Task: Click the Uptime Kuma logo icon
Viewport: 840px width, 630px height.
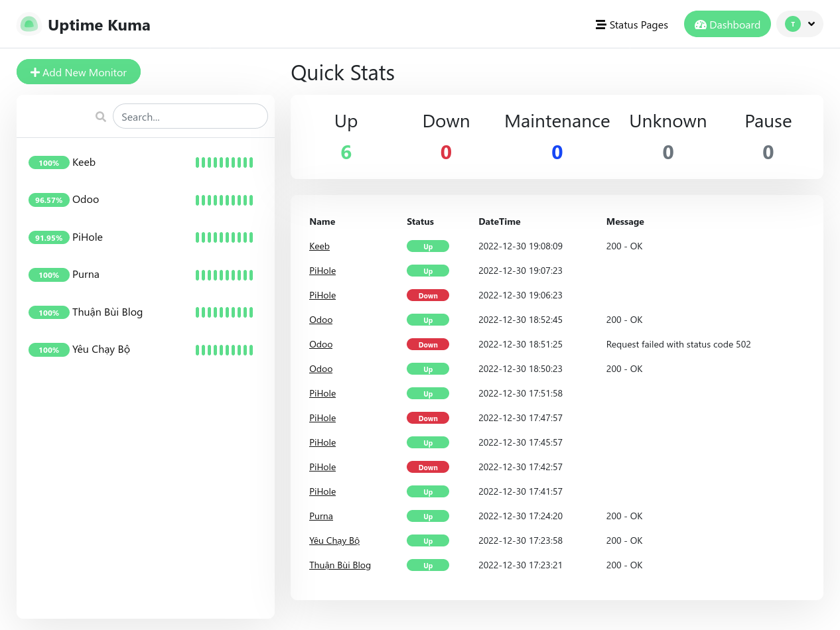Action: (x=29, y=25)
